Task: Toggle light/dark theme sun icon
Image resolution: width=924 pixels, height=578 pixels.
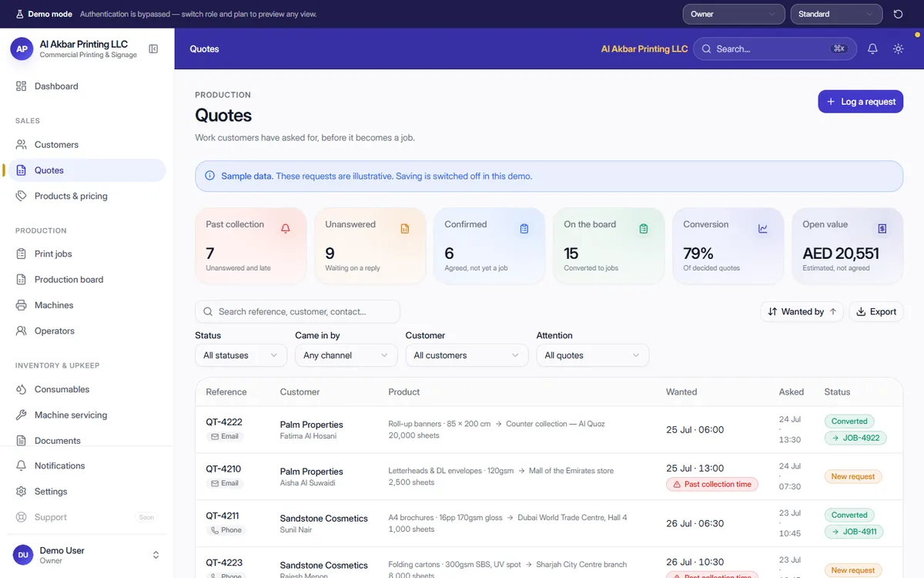Action: [x=898, y=49]
